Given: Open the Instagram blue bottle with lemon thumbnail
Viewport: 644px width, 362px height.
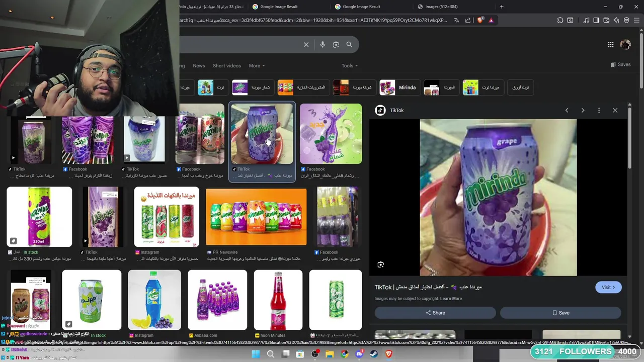Looking at the screenshot, I should click(x=154, y=300).
